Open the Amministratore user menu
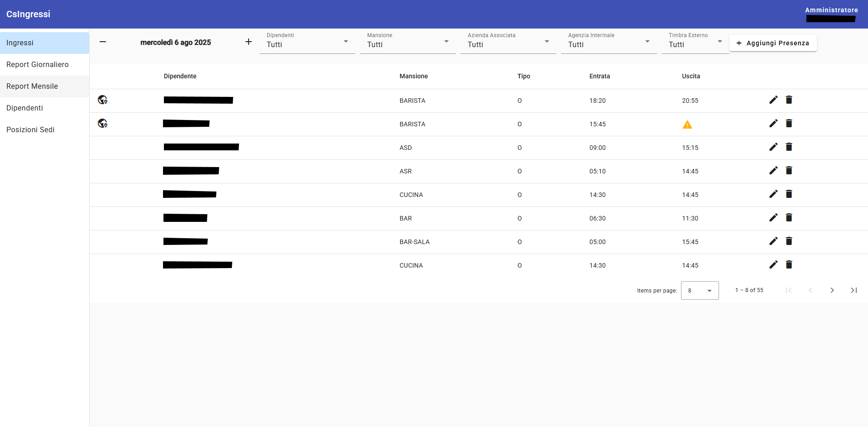Image resolution: width=868 pixels, height=427 pixels. tap(831, 14)
